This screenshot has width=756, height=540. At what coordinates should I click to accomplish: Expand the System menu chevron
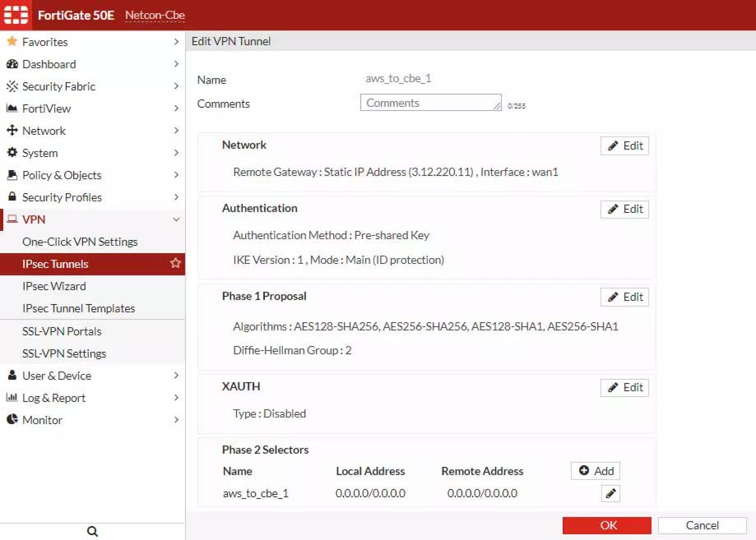click(176, 152)
